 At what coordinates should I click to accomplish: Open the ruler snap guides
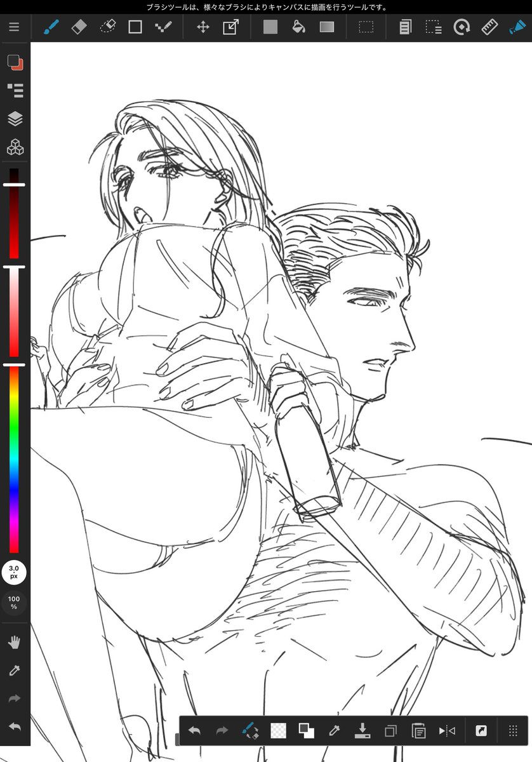click(489, 27)
